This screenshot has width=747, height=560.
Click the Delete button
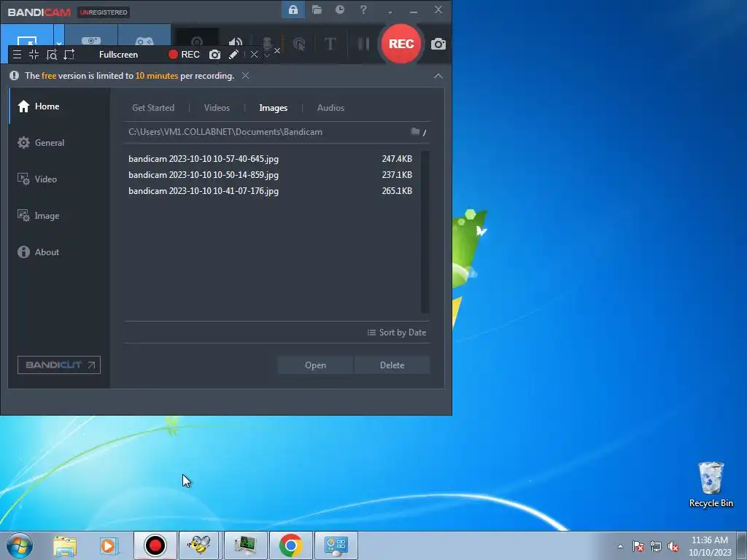[x=392, y=365]
